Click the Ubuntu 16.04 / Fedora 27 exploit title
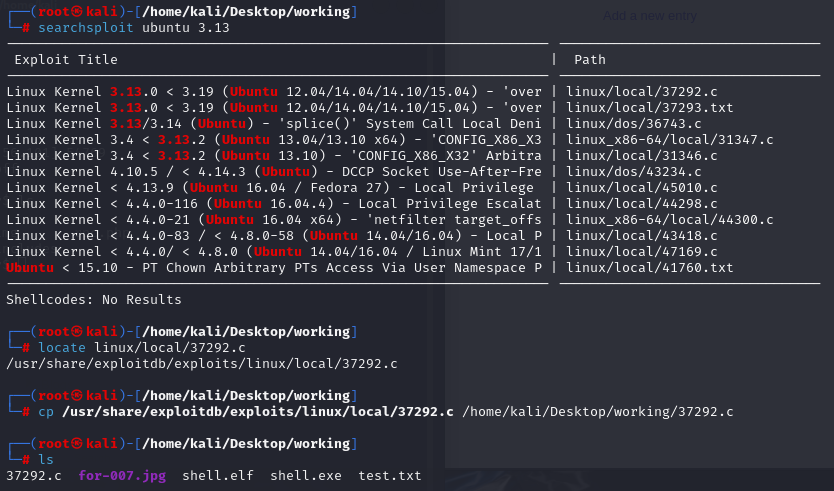834x491 pixels. tap(270, 187)
